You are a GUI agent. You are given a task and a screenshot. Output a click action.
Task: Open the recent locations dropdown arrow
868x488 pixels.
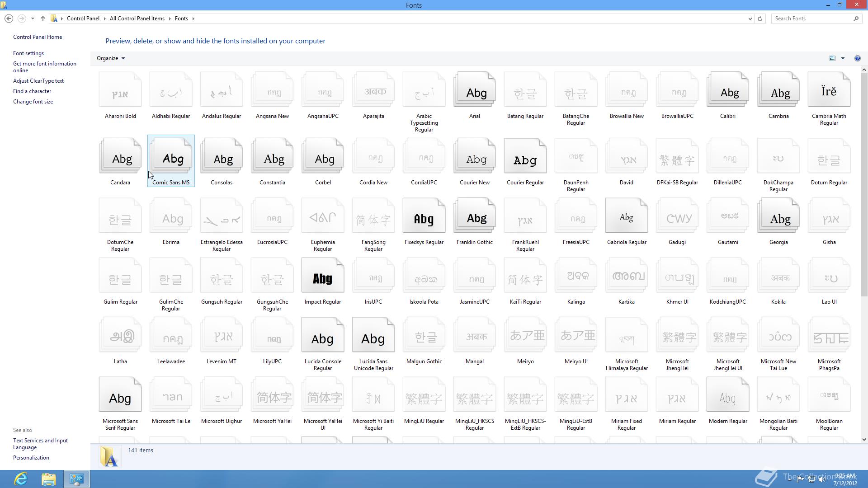33,19
